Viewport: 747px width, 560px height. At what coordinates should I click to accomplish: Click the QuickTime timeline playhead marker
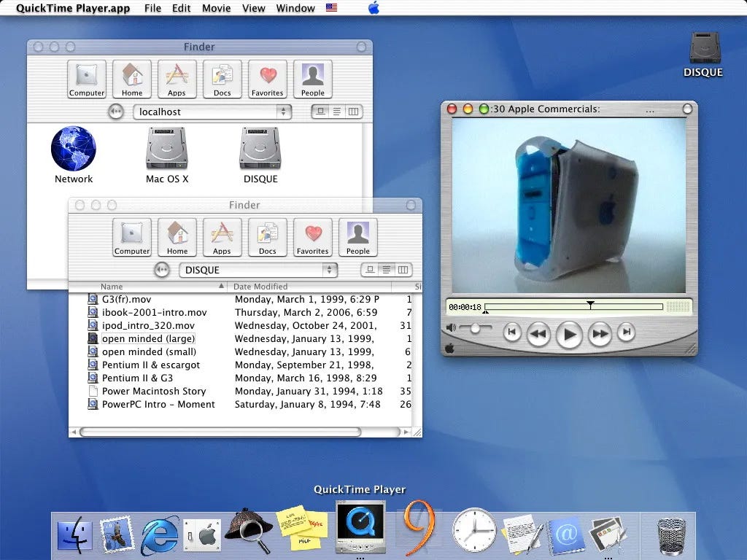tap(590, 305)
